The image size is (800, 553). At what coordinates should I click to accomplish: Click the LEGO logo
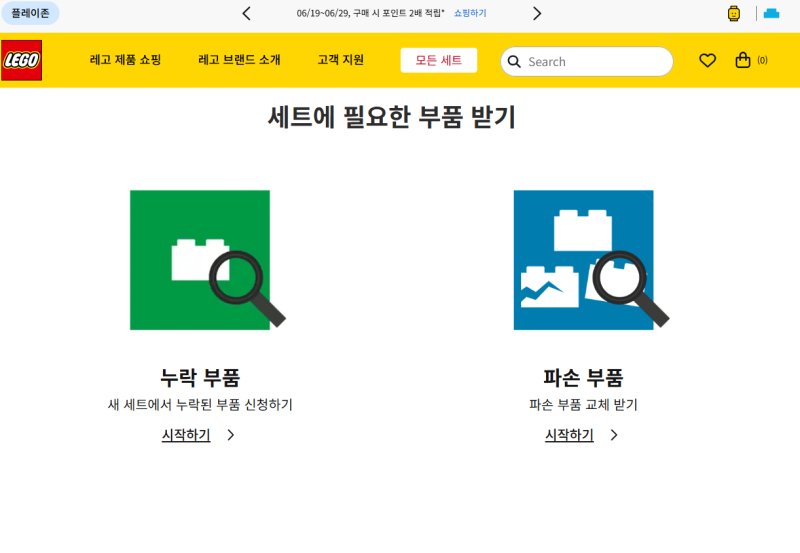(21, 60)
